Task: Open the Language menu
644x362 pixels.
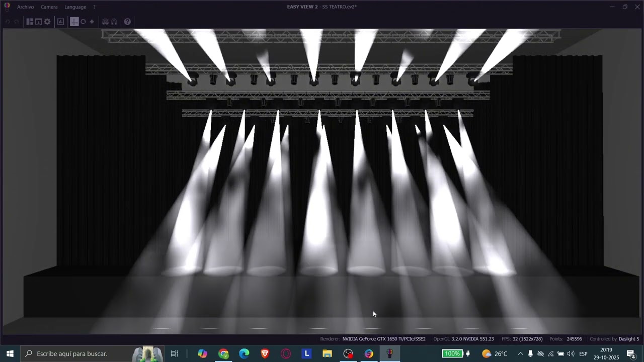Action: (75, 7)
